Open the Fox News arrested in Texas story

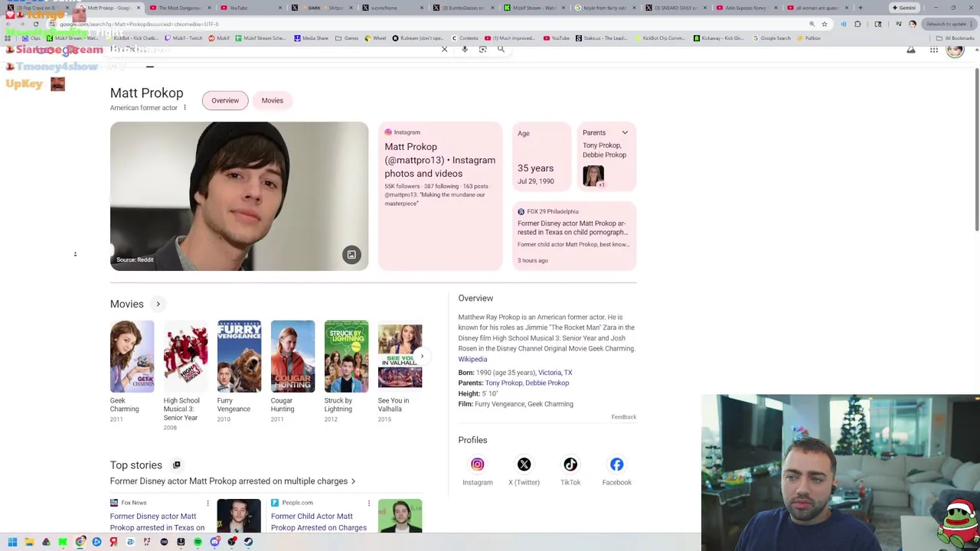coord(157,522)
